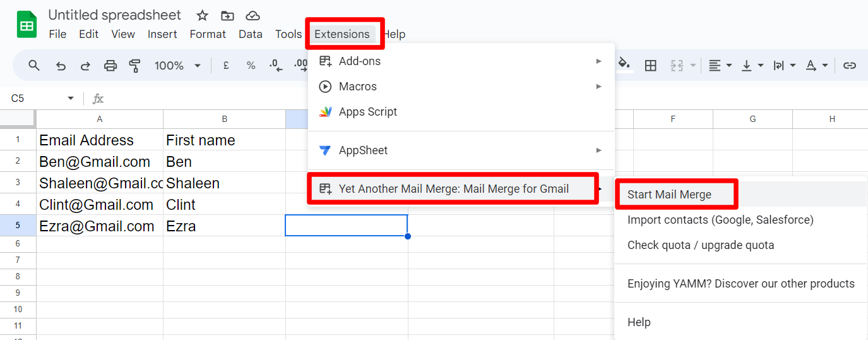This screenshot has height=340, width=868.
Task: Open the name box dropdown arrow
Action: [71, 99]
